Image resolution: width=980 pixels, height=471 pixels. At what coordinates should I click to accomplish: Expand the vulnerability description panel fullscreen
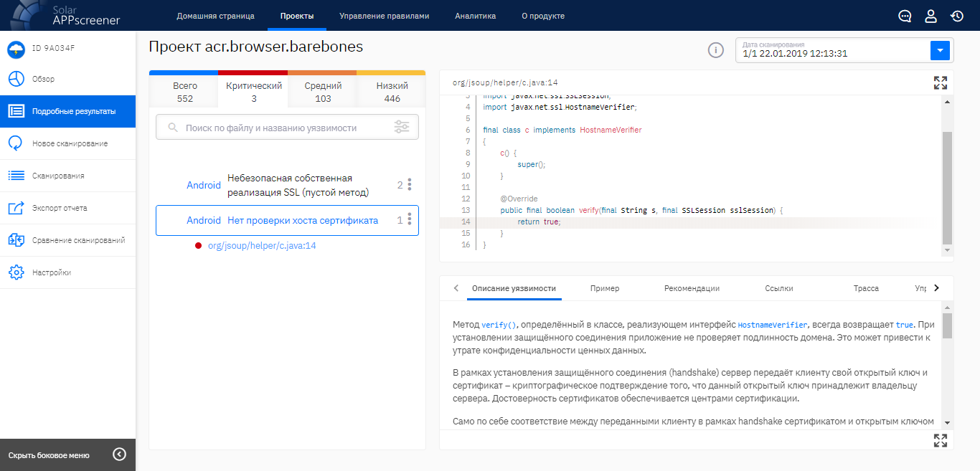(x=940, y=440)
